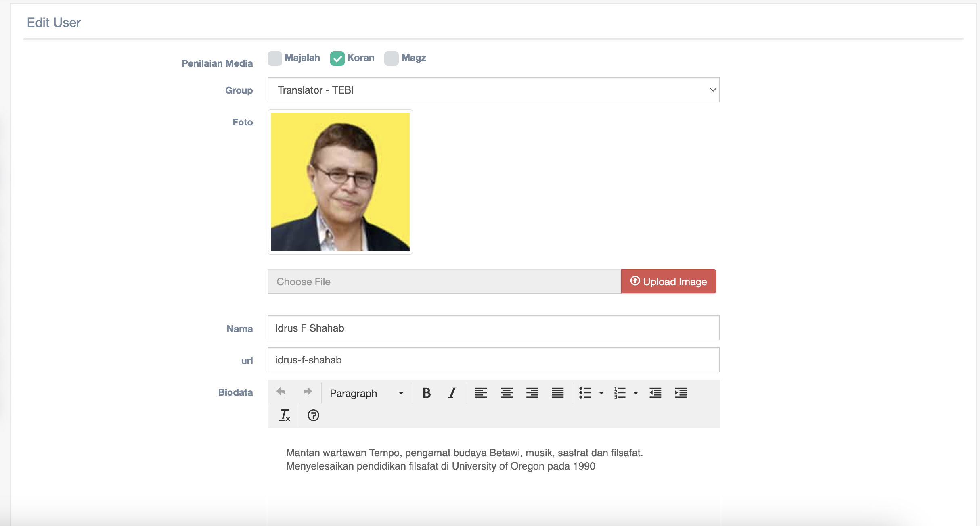Open the Group dropdown Translator - TEBI
980x526 pixels.
[x=493, y=90]
